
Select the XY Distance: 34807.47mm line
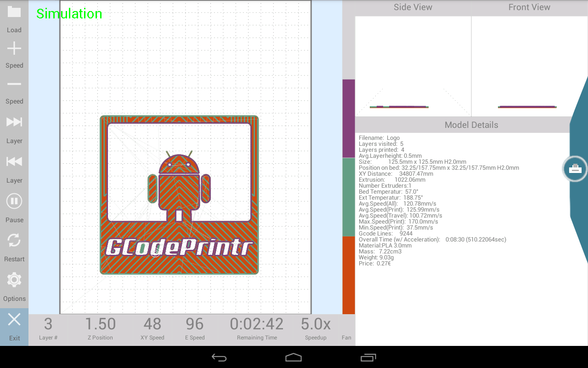[x=396, y=173]
